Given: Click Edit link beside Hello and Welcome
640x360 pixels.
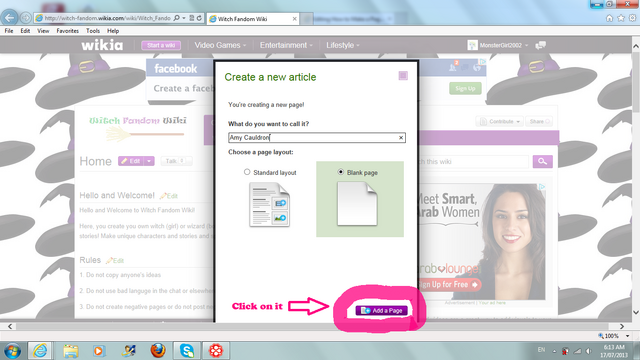Looking at the screenshot, I should 169,196.
